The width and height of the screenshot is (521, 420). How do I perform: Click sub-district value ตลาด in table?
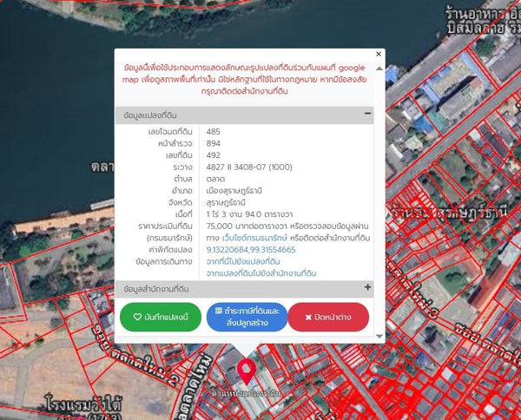pos(215,179)
